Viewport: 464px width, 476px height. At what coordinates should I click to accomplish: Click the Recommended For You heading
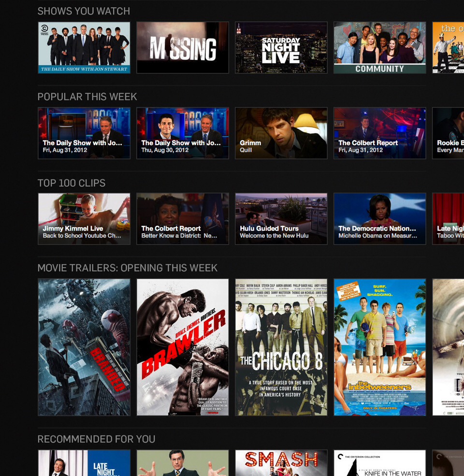coord(97,439)
